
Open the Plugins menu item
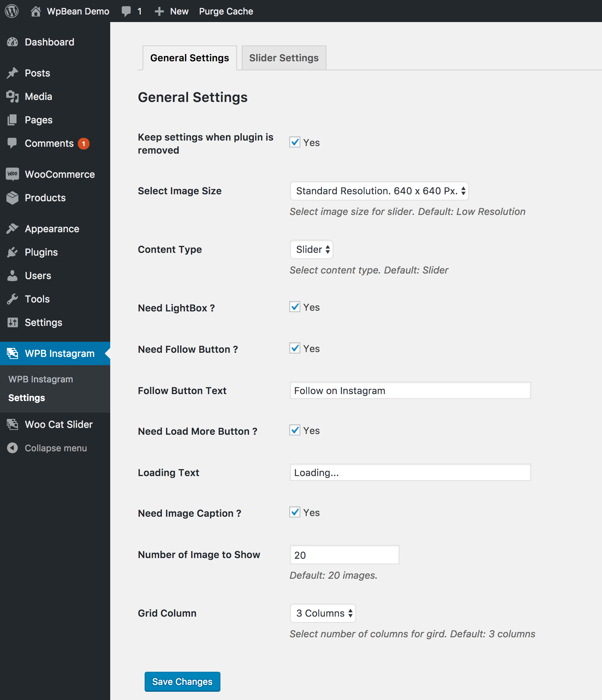pos(55,252)
